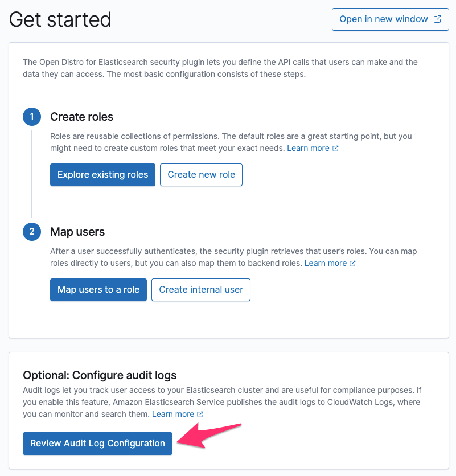Click Create internal user button
The height and width of the screenshot is (476, 456).
point(201,290)
